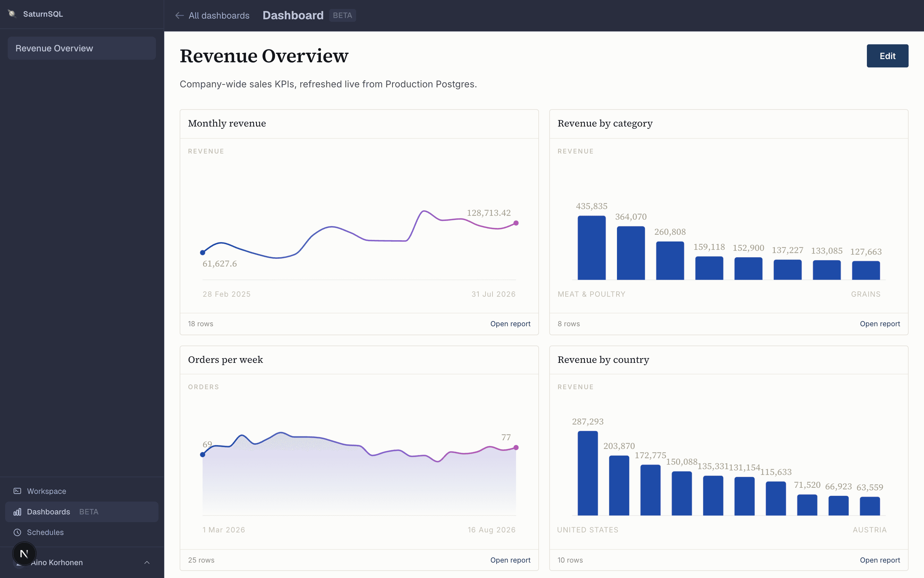Click the 28 Feb 2025 axis date

click(227, 294)
